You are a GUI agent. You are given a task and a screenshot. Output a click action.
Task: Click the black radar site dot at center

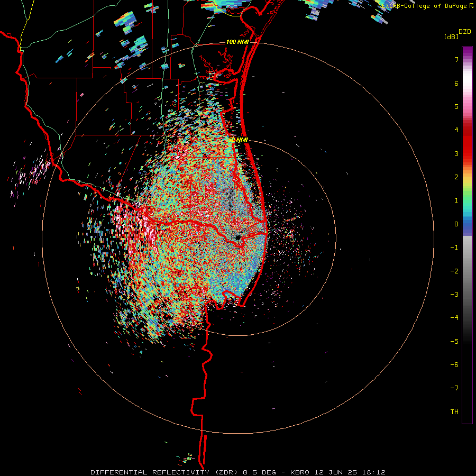click(x=238, y=237)
